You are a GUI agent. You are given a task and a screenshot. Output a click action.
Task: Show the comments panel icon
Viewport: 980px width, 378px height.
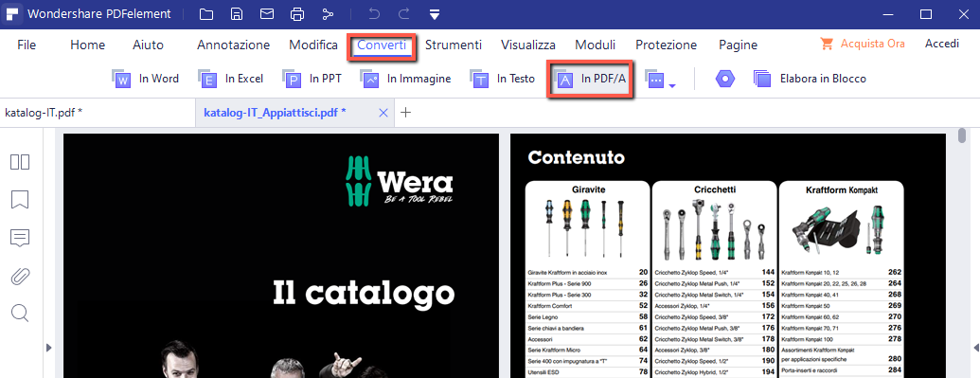(20, 238)
